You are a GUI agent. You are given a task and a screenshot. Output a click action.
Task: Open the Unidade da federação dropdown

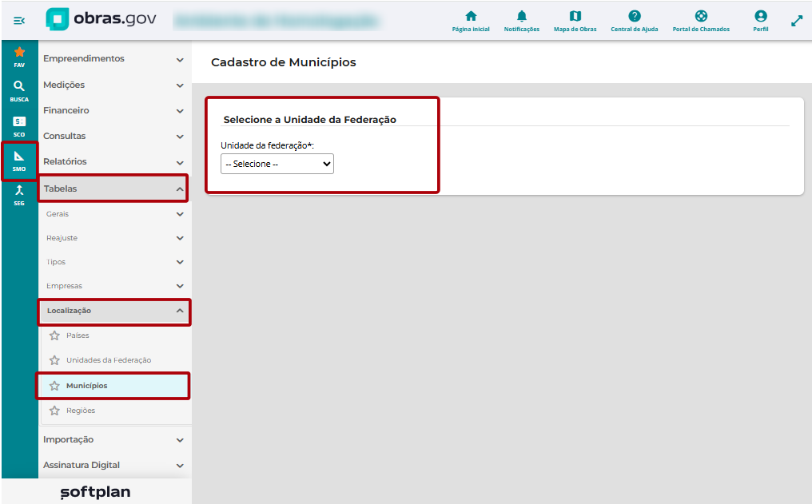point(277,164)
